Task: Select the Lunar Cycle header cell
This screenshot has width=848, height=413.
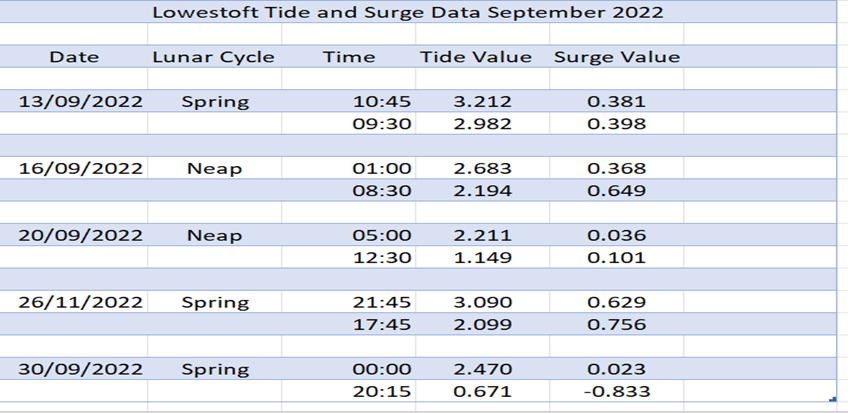Action: [213, 57]
